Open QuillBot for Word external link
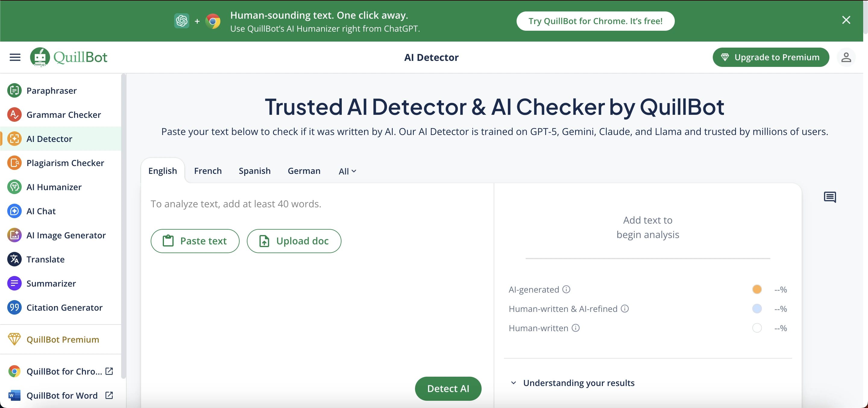The width and height of the screenshot is (868, 408). pos(109,395)
